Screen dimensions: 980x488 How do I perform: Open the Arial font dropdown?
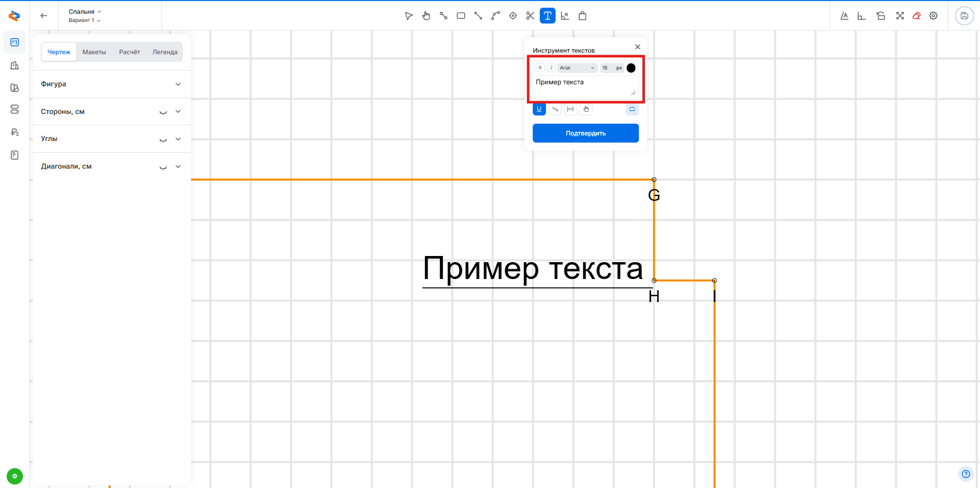tap(577, 68)
